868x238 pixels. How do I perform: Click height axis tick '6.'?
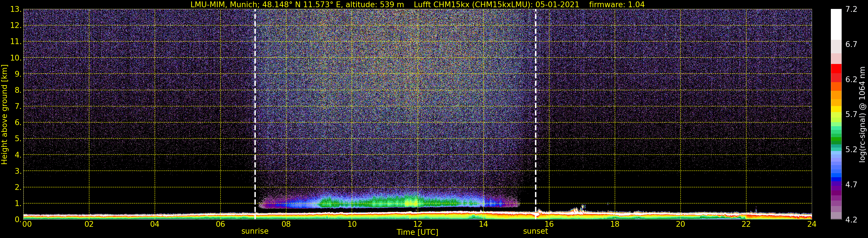coord(18,123)
